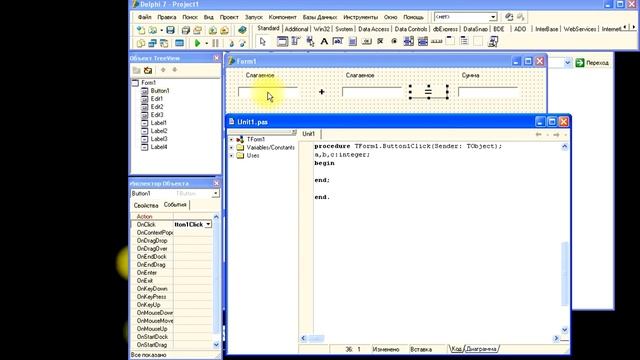Click the Pause program icon
The height and width of the screenshot is (360, 640).
click(x=216, y=43)
